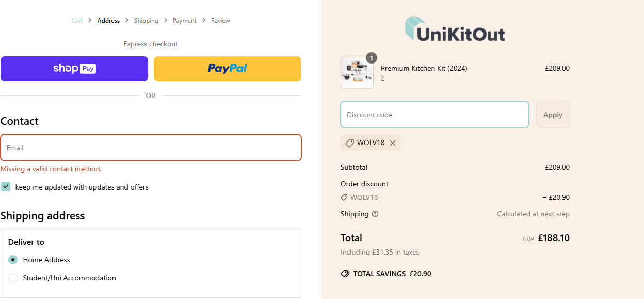
Task: Select Student/Uni Accommodation delivery option
Action: pos(13,278)
